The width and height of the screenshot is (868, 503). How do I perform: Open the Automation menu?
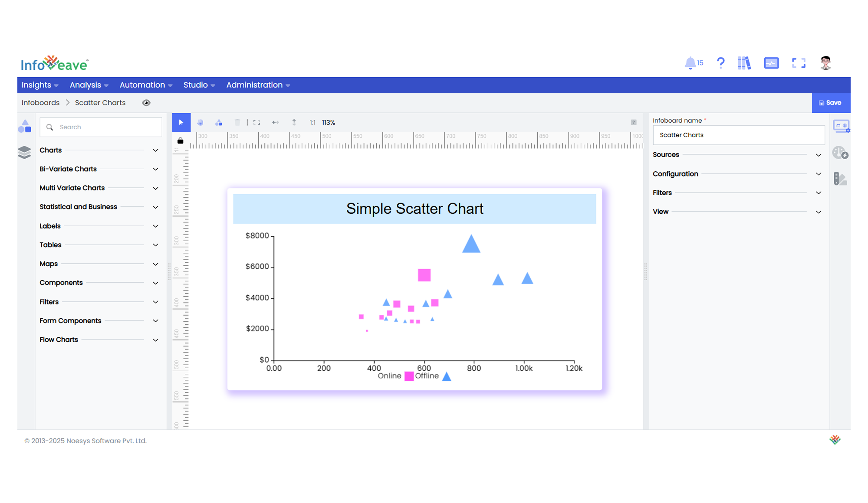pyautogui.click(x=146, y=85)
